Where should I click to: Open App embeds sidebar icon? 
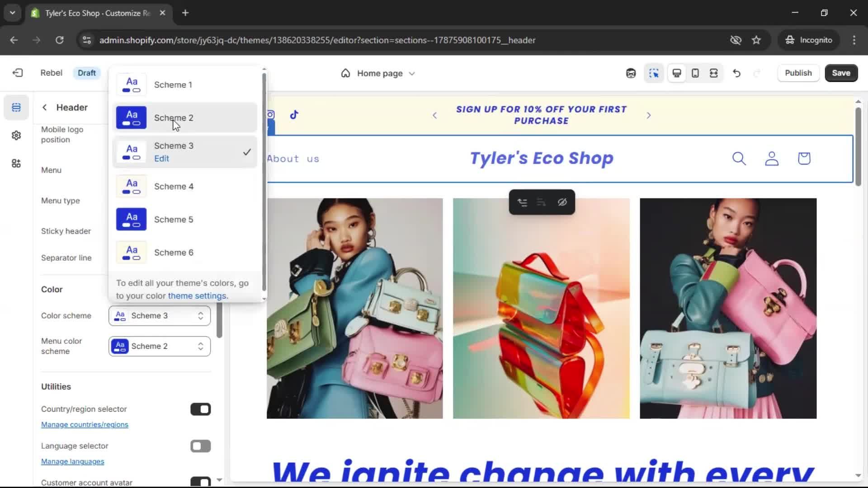(x=16, y=163)
